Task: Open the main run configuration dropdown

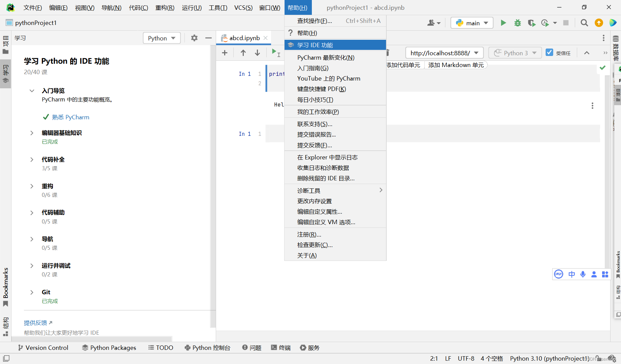Action: tap(472, 23)
